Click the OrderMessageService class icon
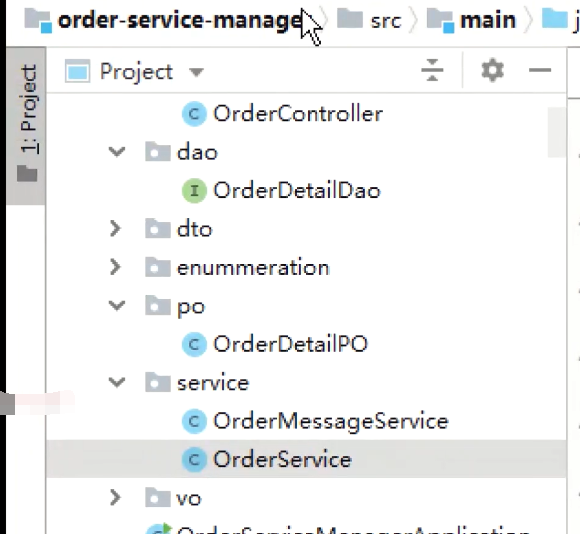 click(x=194, y=421)
